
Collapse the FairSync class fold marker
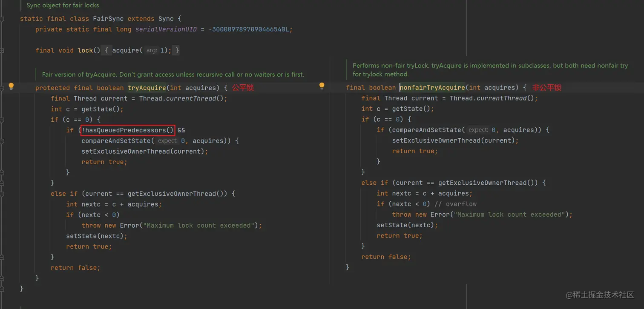pos(2,19)
